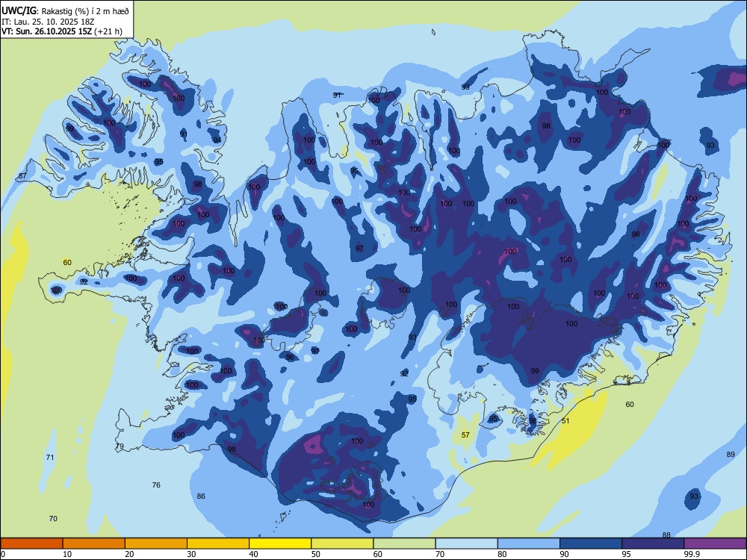
Task: Click the legend tick label 30
Action: point(191,554)
